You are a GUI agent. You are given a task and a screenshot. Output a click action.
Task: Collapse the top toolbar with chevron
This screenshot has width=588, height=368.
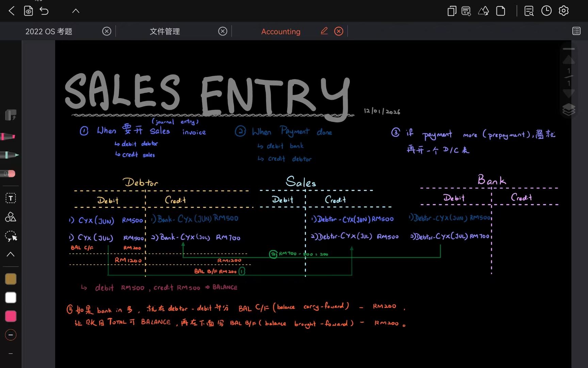click(x=76, y=11)
